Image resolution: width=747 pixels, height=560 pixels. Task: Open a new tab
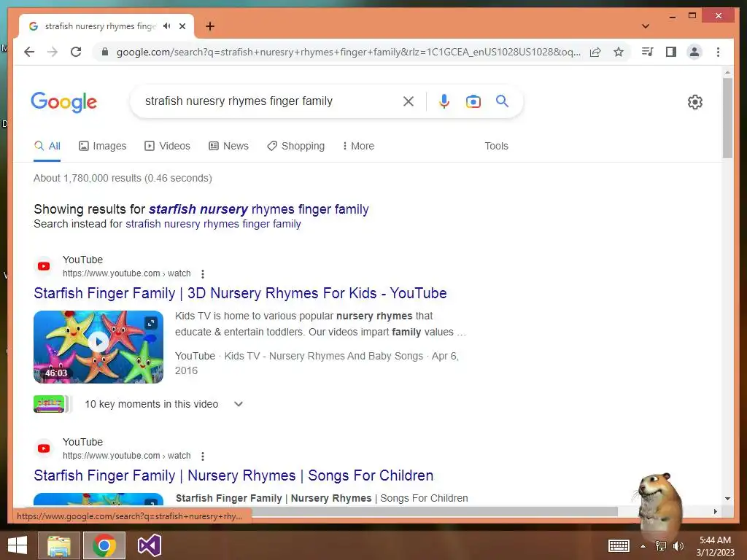tap(210, 26)
